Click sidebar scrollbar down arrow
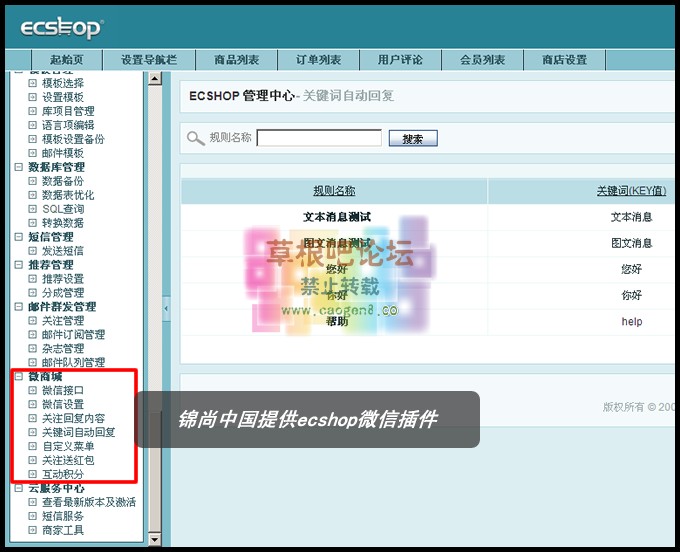 [154, 539]
